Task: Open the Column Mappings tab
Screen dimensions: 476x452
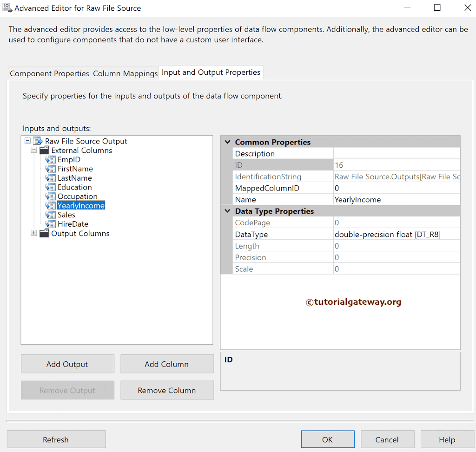Action: coord(125,73)
